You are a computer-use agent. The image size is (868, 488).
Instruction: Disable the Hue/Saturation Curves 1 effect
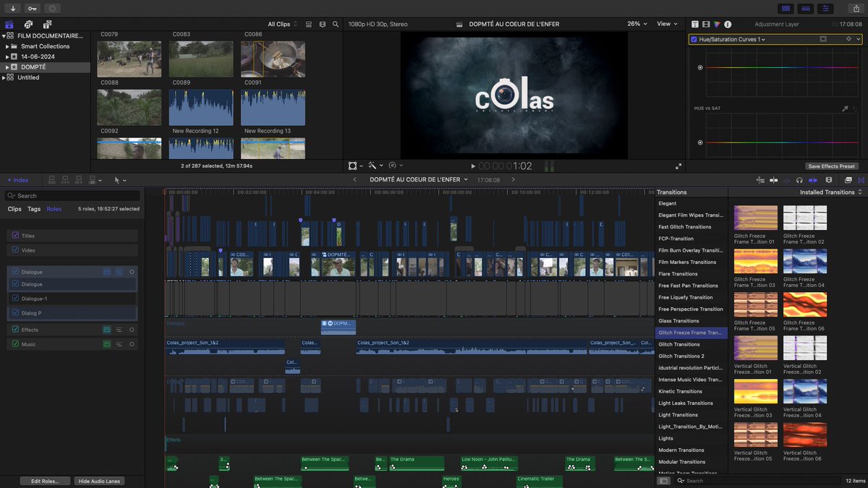pyautogui.click(x=694, y=40)
